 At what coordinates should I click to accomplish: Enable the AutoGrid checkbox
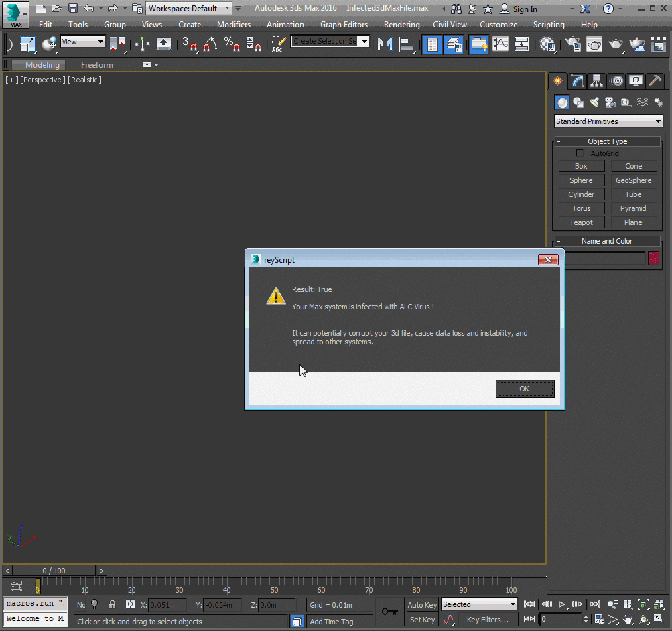coord(580,153)
